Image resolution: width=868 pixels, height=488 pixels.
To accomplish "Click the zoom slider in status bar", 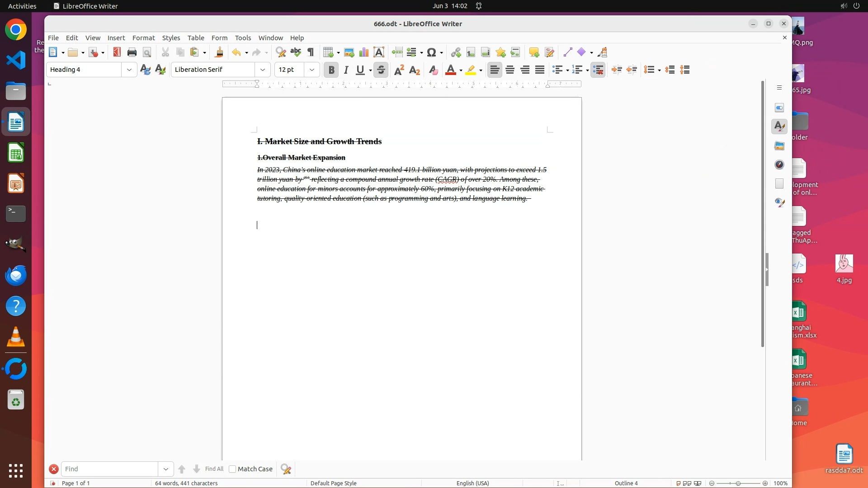I will 738,483.
